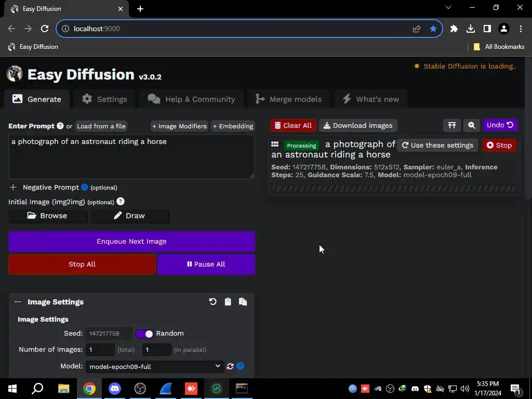Click the command prompt taskbar icon
Screen dimensions: 532x399
coord(242,389)
